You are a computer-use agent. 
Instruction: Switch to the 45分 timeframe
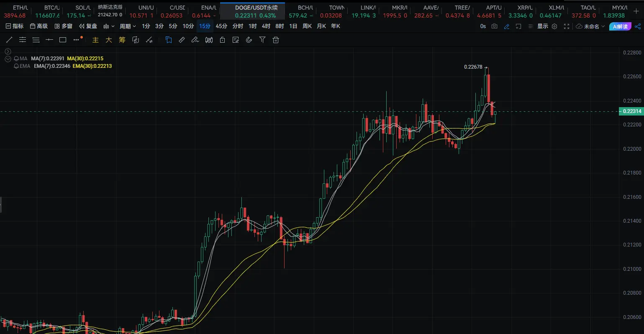click(221, 26)
